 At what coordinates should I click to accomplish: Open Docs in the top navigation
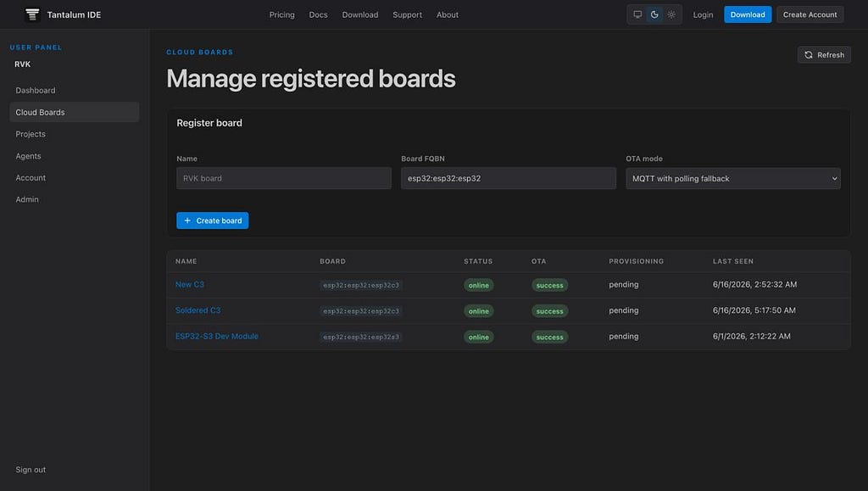(319, 15)
